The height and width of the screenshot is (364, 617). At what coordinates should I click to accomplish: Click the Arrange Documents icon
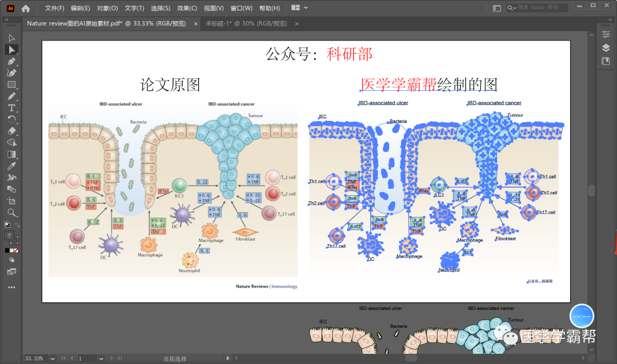(x=295, y=8)
